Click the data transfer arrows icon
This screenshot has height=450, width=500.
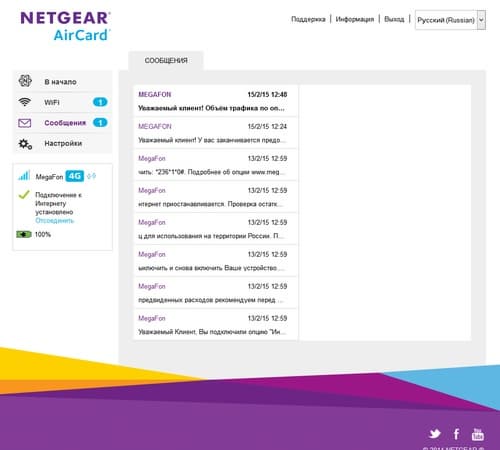click(91, 176)
